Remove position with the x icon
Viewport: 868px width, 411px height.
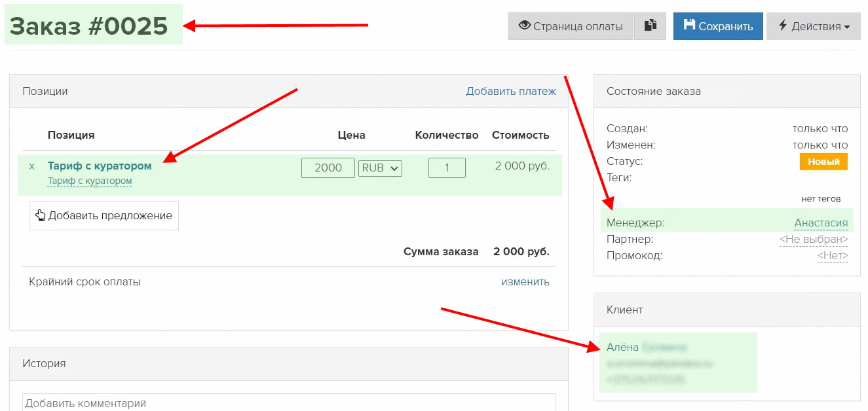click(31, 167)
